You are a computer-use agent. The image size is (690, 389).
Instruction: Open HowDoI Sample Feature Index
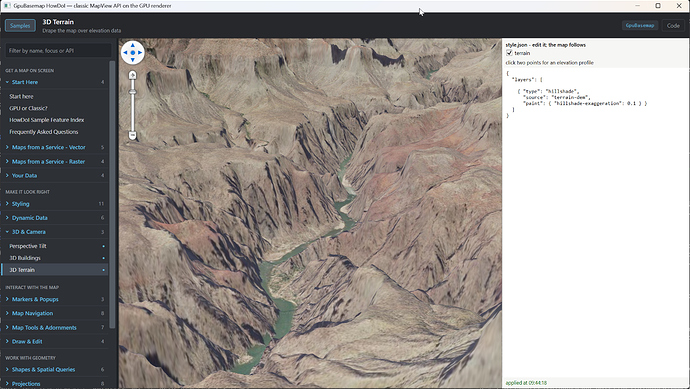click(x=55, y=120)
